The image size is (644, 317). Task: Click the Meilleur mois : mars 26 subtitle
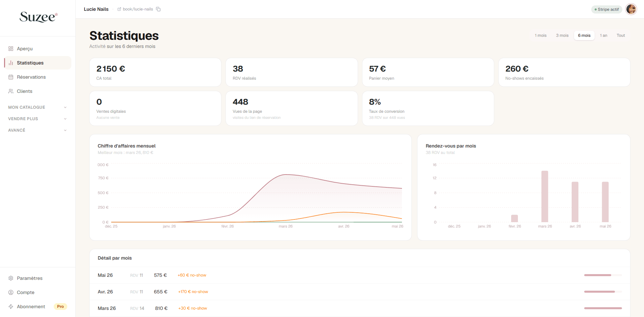click(x=125, y=153)
